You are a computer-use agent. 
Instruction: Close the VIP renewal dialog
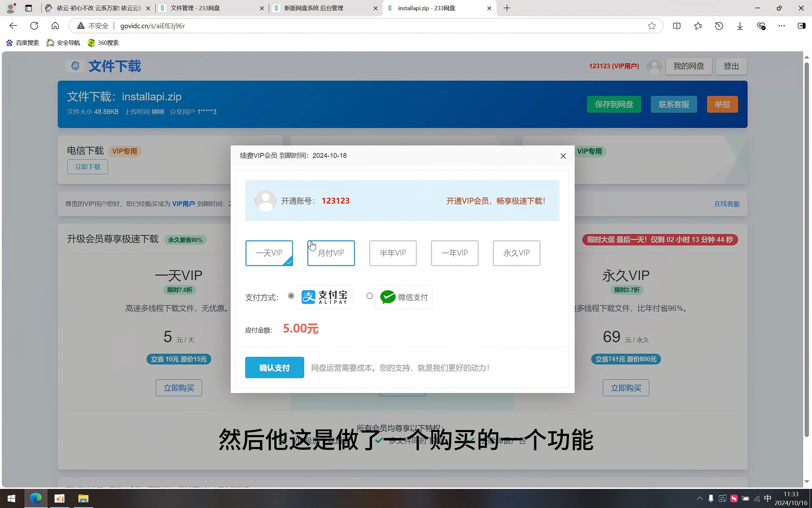(x=563, y=156)
